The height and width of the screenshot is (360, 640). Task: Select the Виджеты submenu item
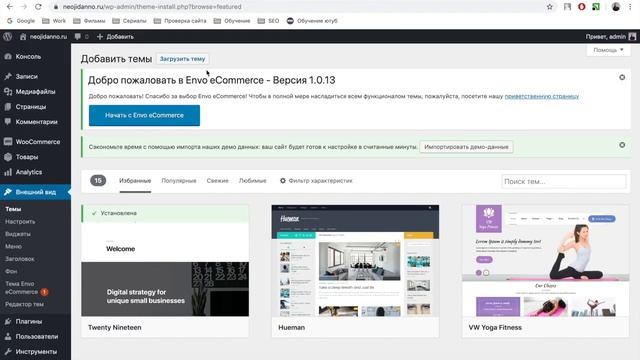pyautogui.click(x=18, y=234)
